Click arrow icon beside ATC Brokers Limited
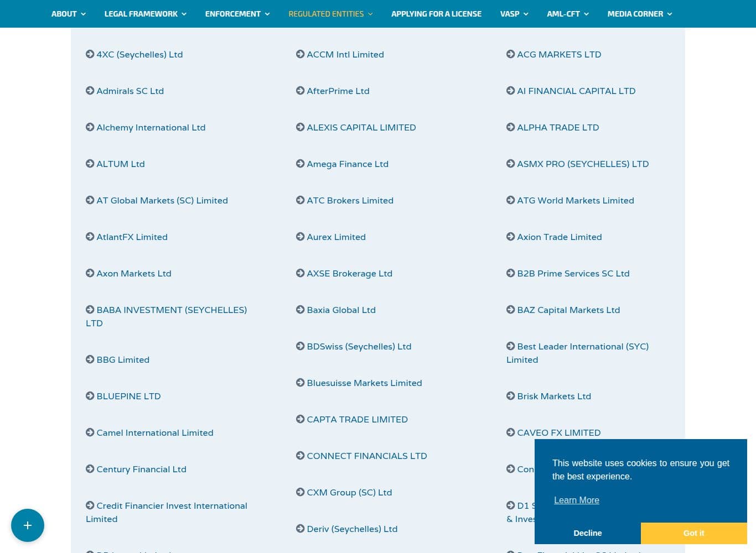This screenshot has height=553, width=756. 300,200
